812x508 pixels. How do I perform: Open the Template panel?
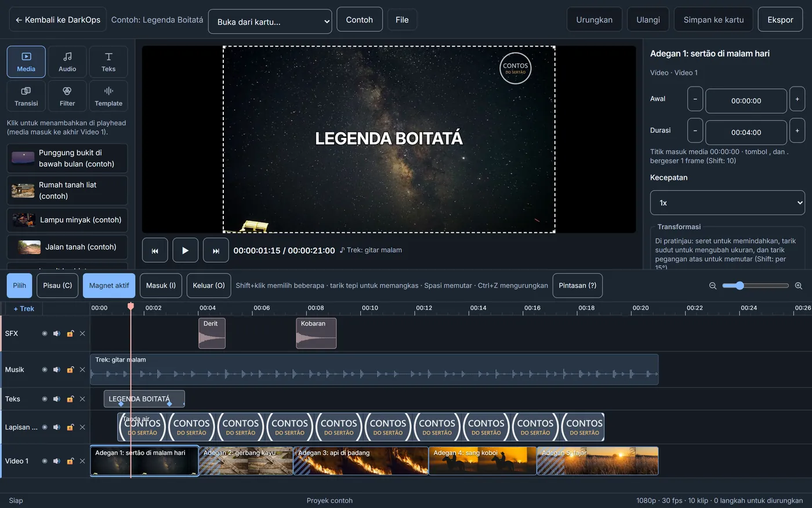[x=108, y=96]
